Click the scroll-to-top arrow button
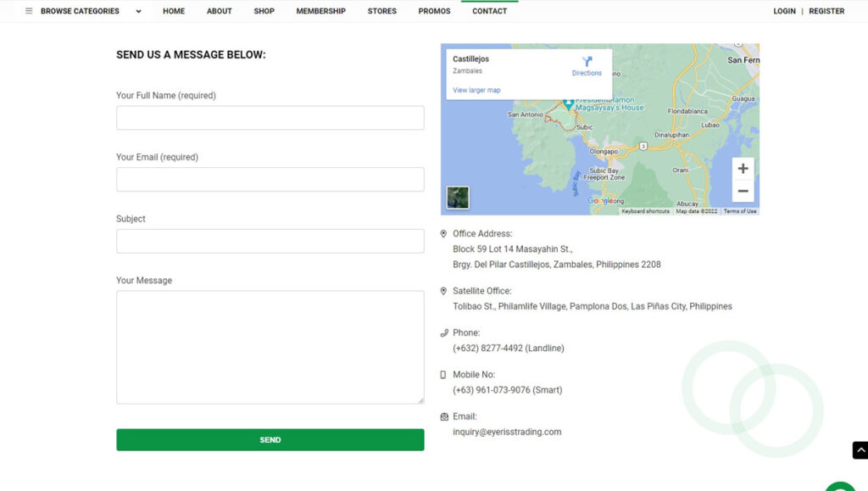 point(860,450)
